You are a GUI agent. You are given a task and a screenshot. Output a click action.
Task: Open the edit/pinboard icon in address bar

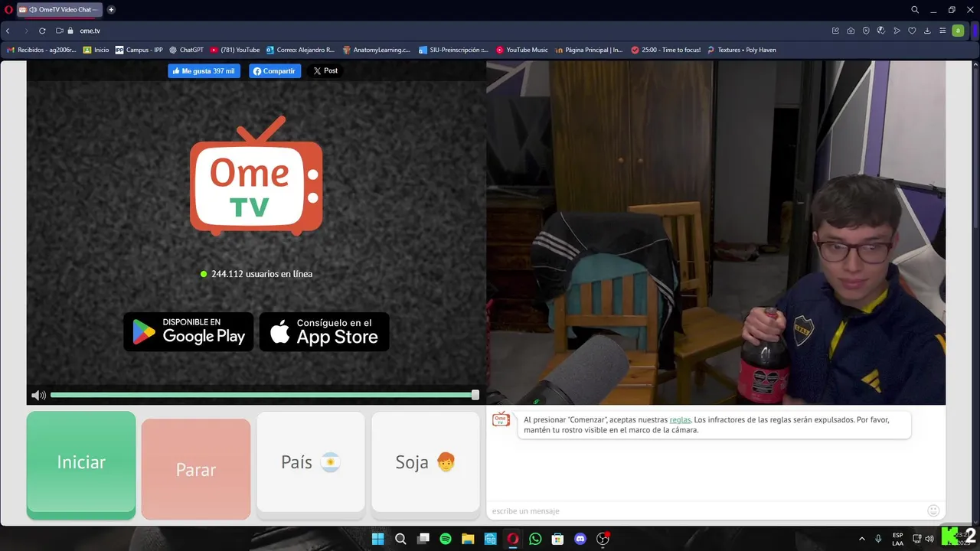tap(835, 31)
